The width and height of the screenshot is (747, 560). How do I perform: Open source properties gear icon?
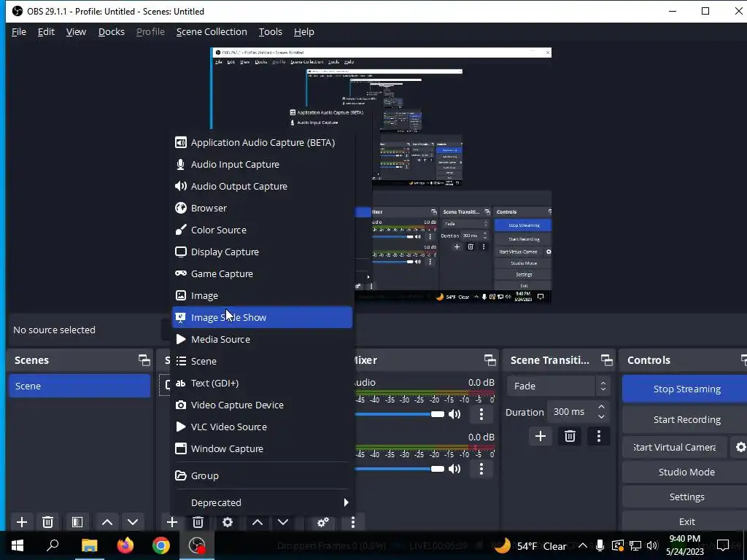coord(228,522)
